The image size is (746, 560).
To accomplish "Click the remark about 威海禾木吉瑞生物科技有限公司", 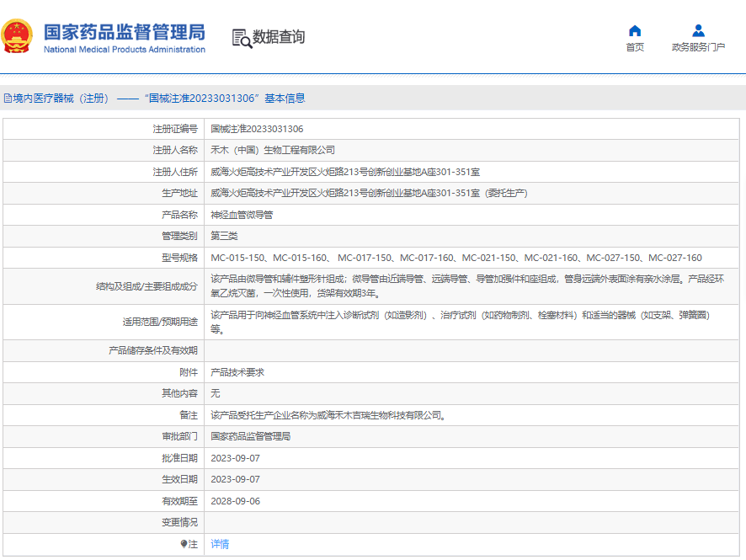I will [x=329, y=415].
